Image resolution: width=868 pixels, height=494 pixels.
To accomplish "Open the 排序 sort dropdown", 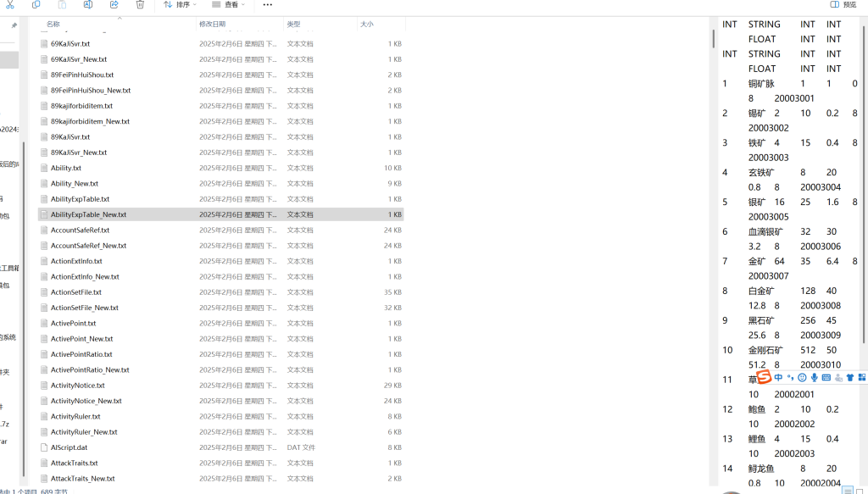I will point(181,4).
